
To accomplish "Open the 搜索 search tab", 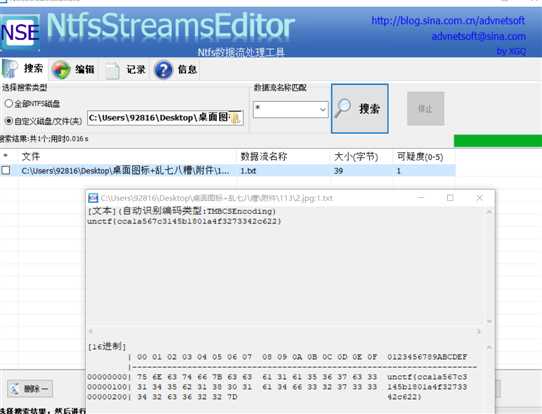I will (23, 69).
